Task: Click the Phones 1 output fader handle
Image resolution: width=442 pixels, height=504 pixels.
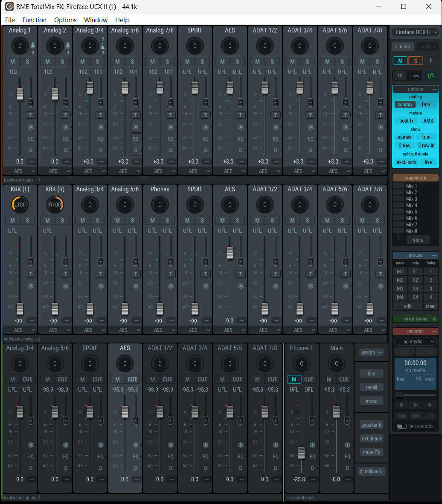Action: pyautogui.click(x=301, y=453)
